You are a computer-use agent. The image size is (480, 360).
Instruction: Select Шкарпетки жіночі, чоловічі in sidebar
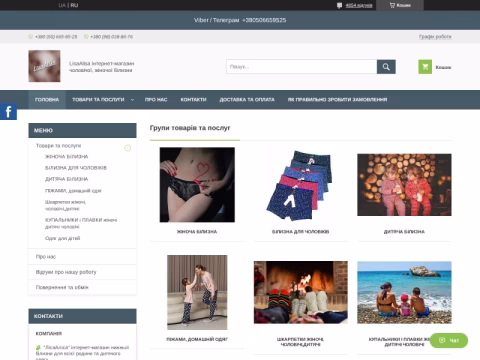66,205
